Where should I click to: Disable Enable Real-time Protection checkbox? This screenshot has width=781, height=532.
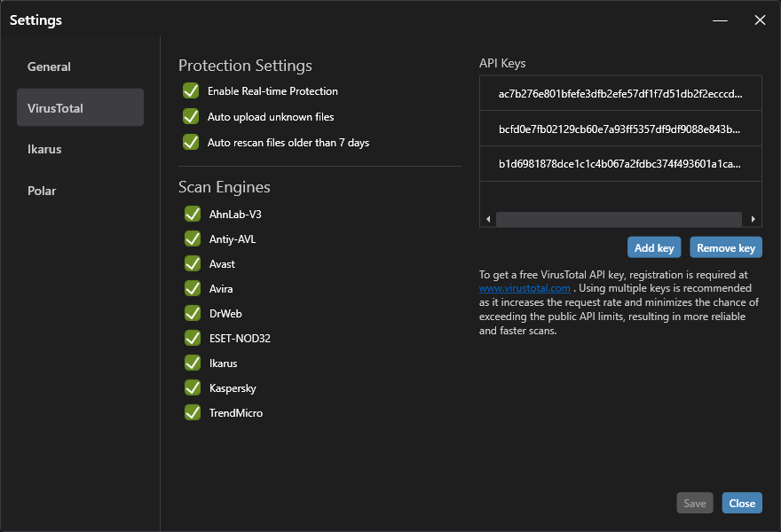pyautogui.click(x=190, y=90)
